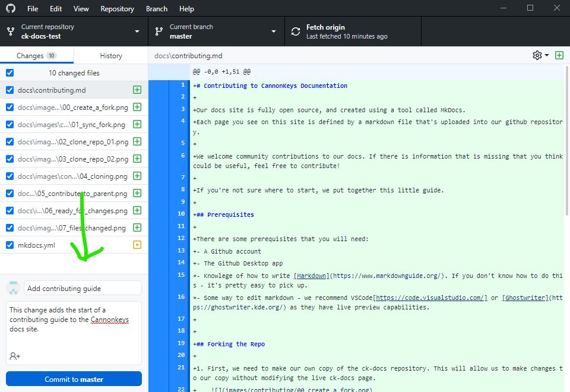Click modified status icon next to mkdocs.yml
Image resolution: width=570 pixels, height=392 pixels.
137,245
